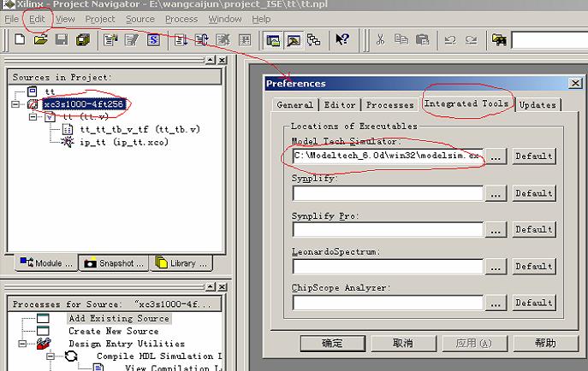
Task: Open the View menu
Action: coord(65,19)
